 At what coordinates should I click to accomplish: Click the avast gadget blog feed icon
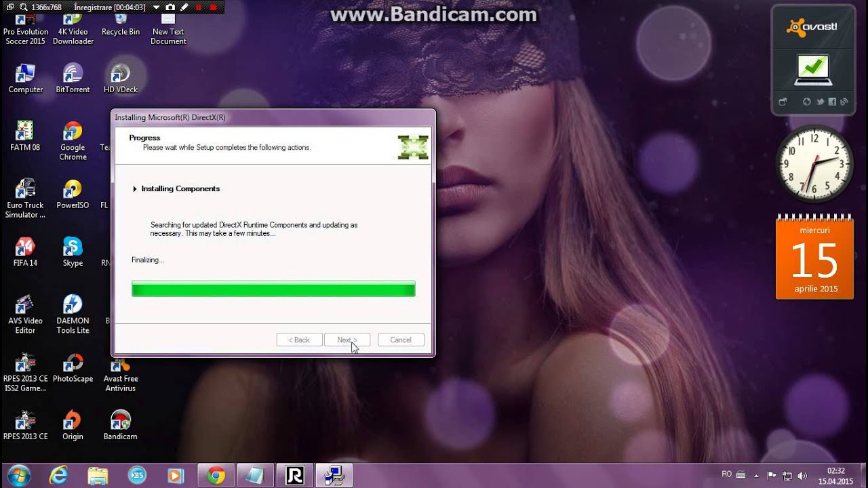point(844,102)
